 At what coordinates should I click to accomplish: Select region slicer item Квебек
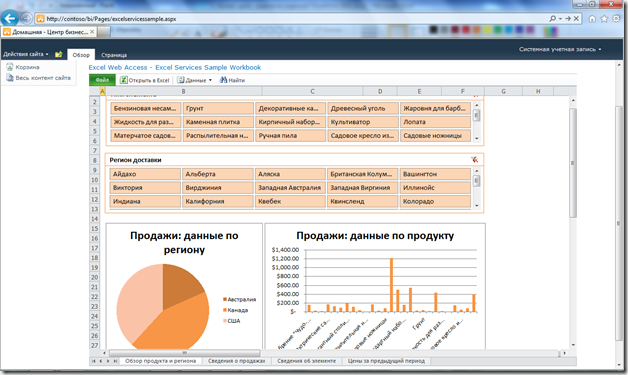tap(290, 202)
